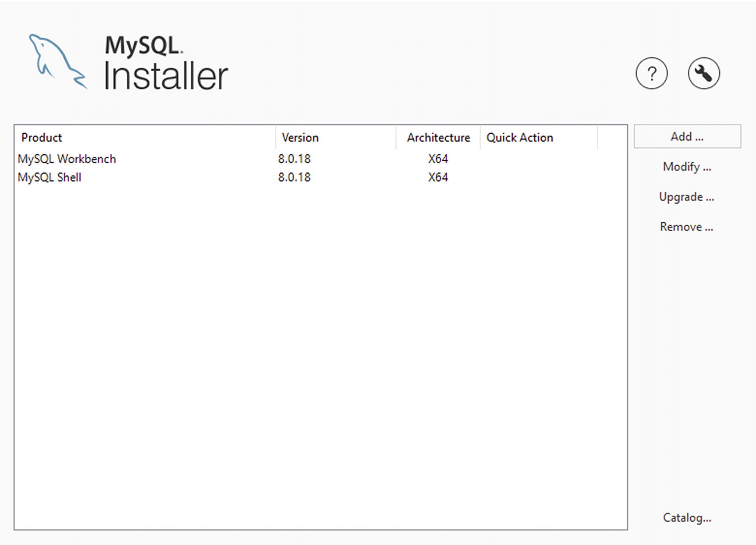Click the Modify ... button
756x545 pixels.
(x=687, y=167)
